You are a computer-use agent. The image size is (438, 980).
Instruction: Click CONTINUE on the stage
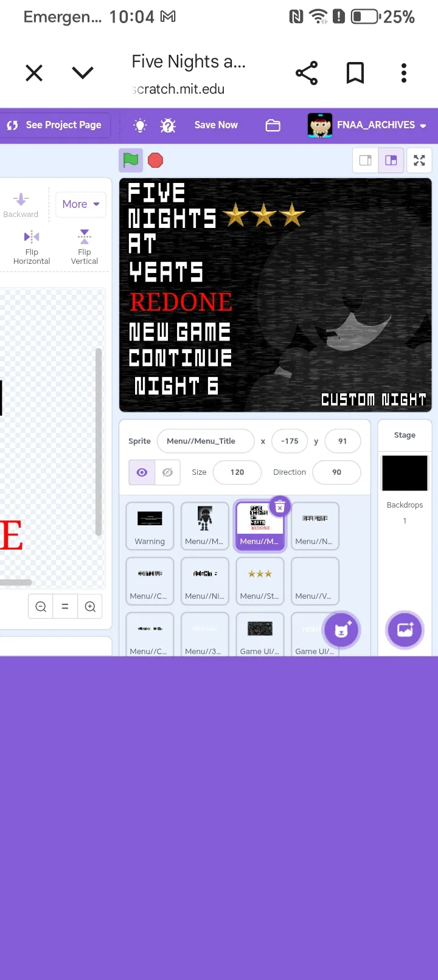(x=181, y=357)
